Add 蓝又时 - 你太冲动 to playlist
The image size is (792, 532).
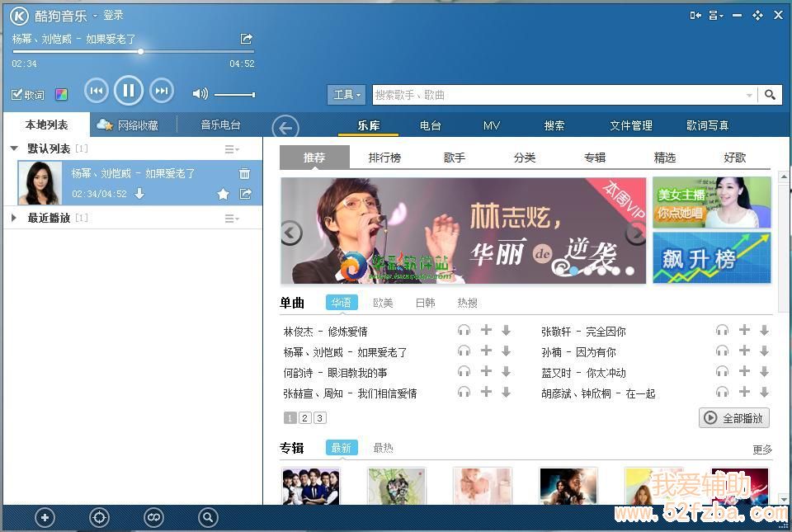click(744, 371)
